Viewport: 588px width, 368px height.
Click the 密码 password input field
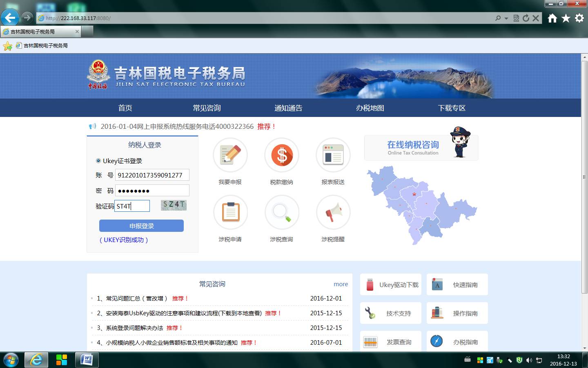coord(152,191)
